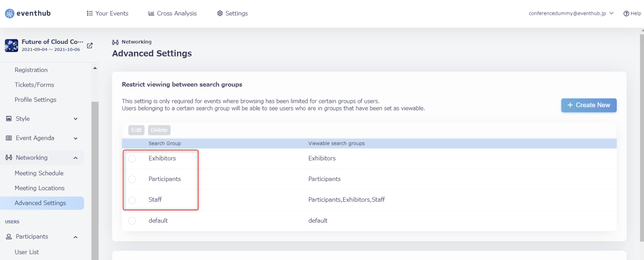
Task: Select the Exhibitors search group radio button
Action: (132, 159)
